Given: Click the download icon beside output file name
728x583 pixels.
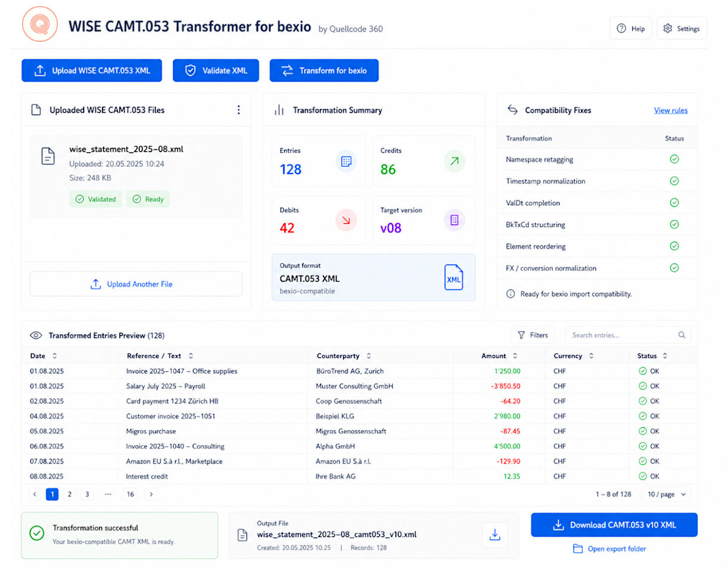Looking at the screenshot, I should pyautogui.click(x=495, y=535).
